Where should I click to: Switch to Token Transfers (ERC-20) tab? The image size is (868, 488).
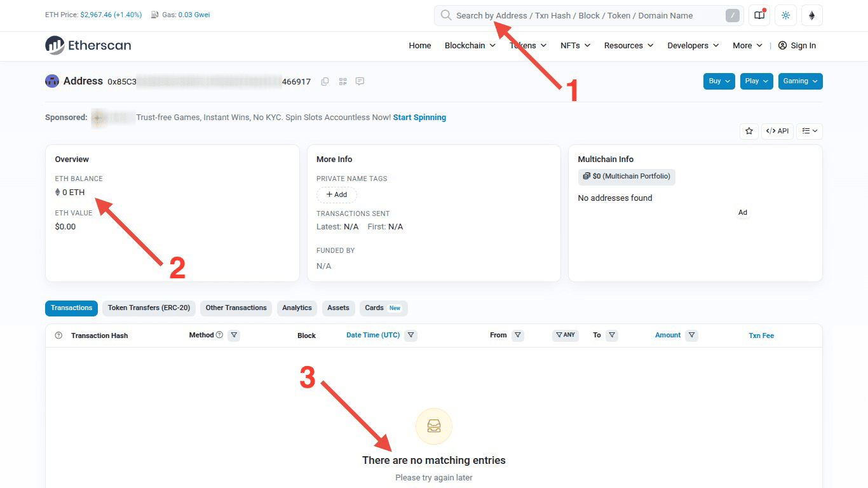point(149,308)
